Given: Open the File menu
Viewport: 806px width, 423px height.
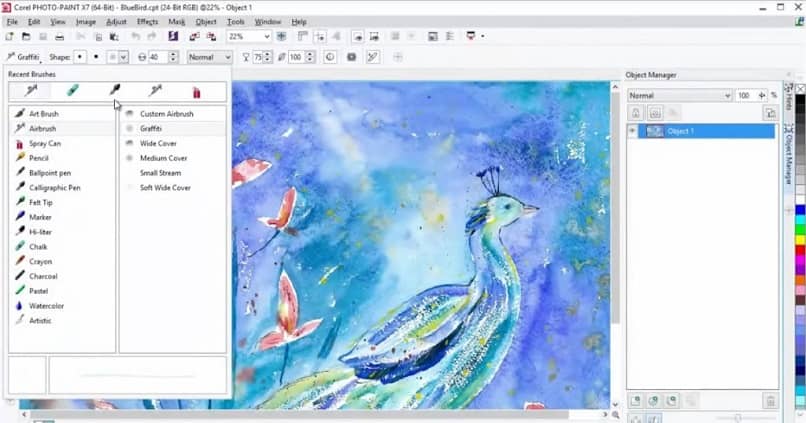Looking at the screenshot, I should point(12,22).
